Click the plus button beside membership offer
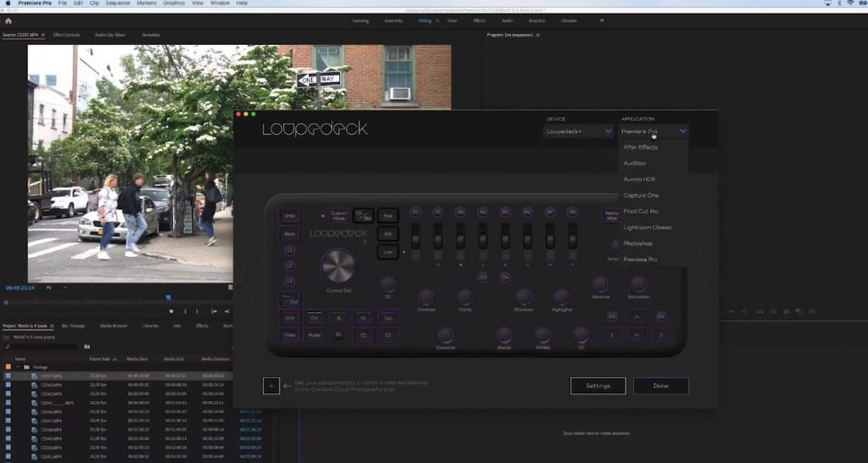The height and width of the screenshot is (463, 868). point(271,386)
